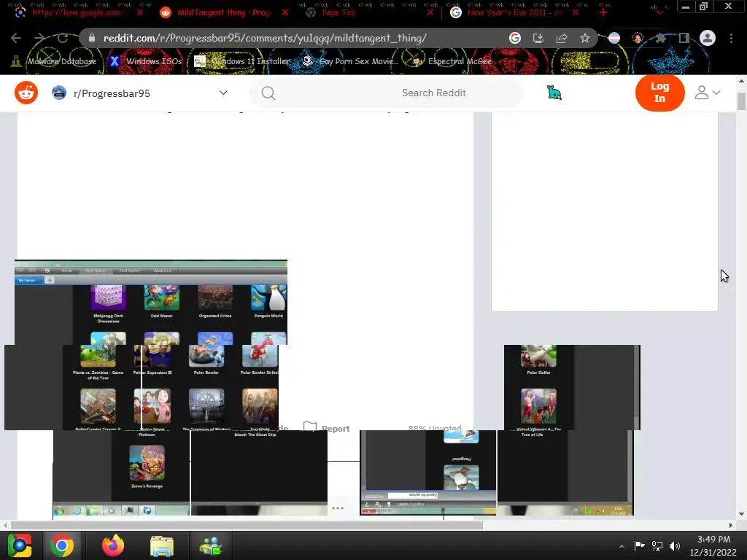Reload the Reddit page
Viewport: 747px width, 560px height.
pyautogui.click(x=63, y=38)
